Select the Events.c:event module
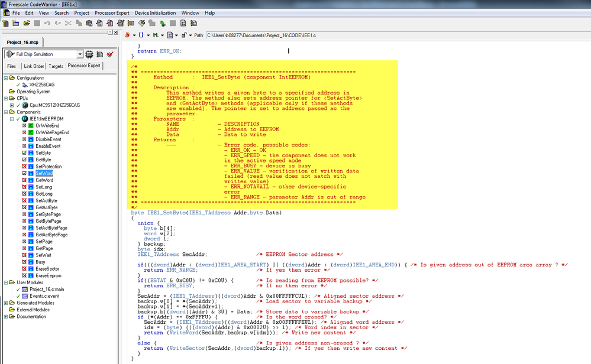Screen dimensions: 591x364 coord(44,296)
